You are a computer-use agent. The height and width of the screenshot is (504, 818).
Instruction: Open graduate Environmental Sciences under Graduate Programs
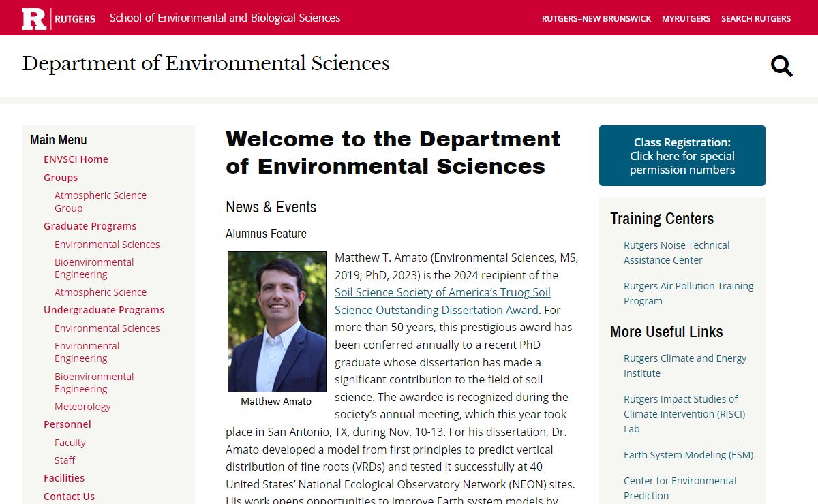click(107, 245)
